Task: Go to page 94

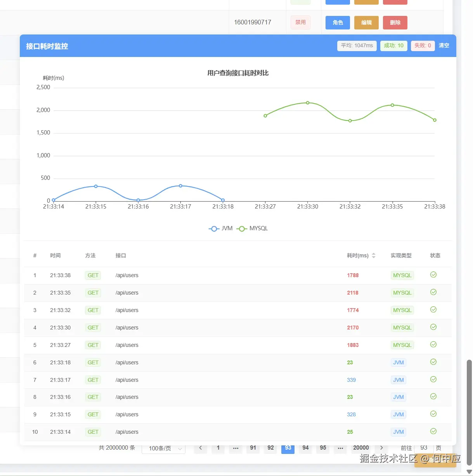Action: click(x=305, y=448)
